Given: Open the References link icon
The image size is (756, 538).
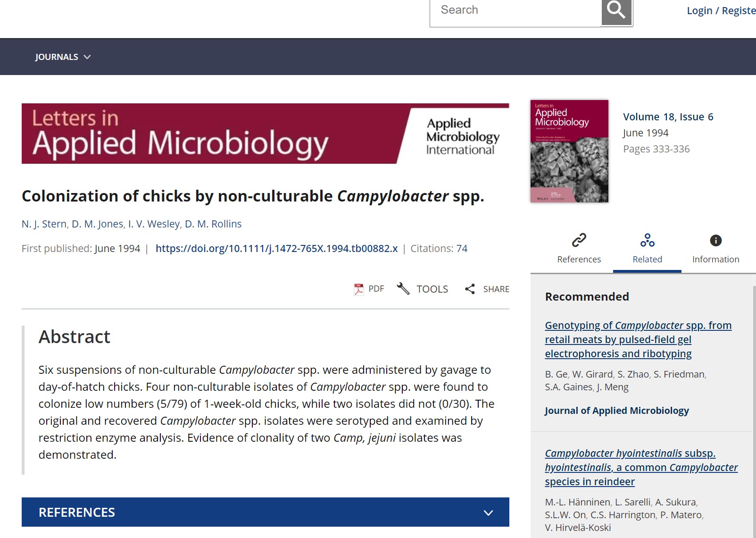Looking at the screenshot, I should point(579,241).
